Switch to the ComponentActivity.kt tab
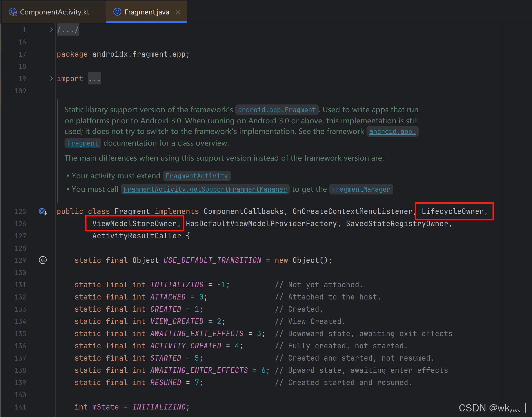The image size is (532, 417). [x=54, y=12]
